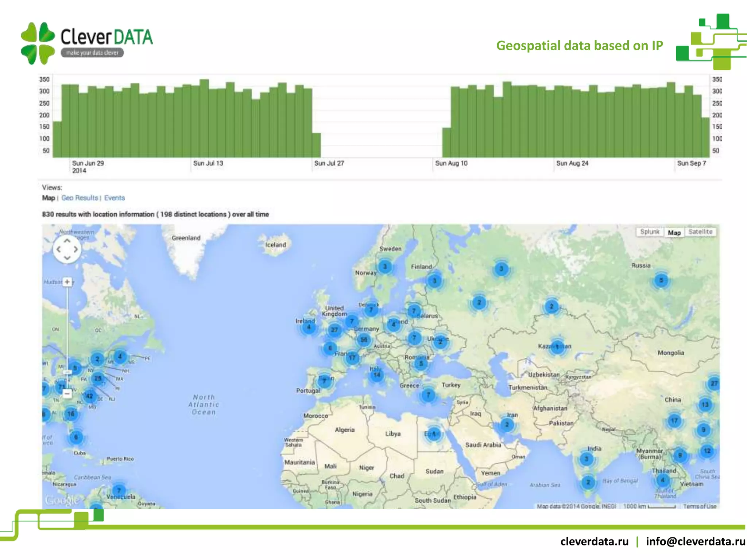Click the 56 cluster marker over Germany
The image size is (747, 560).
click(x=364, y=340)
